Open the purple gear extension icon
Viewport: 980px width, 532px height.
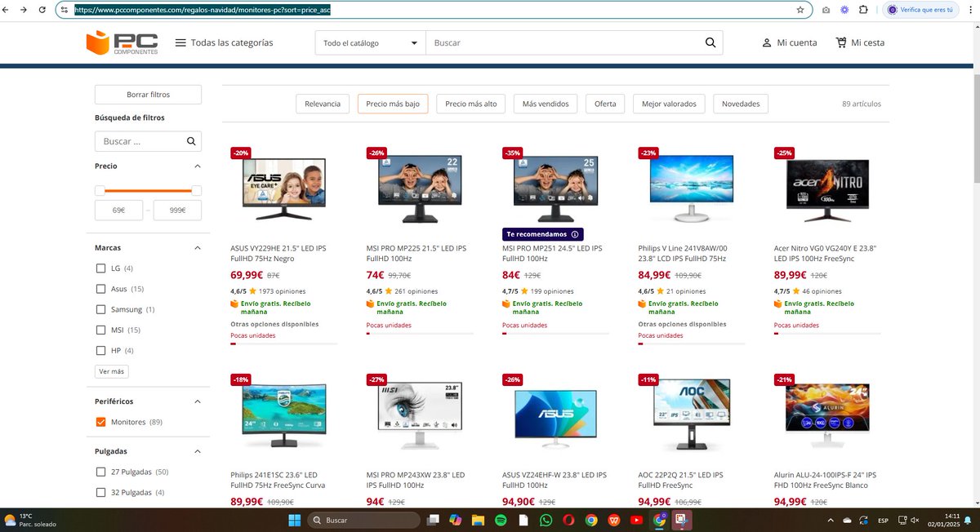point(844,10)
